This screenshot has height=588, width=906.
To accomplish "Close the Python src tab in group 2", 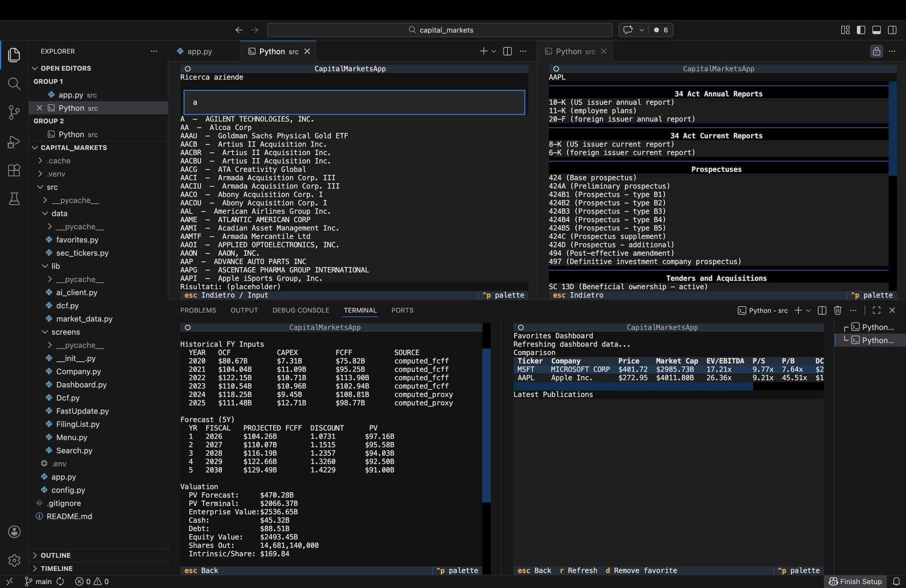I will (x=604, y=51).
